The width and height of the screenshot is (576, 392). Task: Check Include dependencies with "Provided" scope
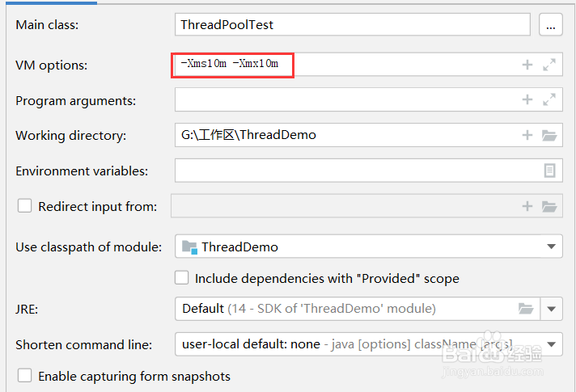pos(182,278)
